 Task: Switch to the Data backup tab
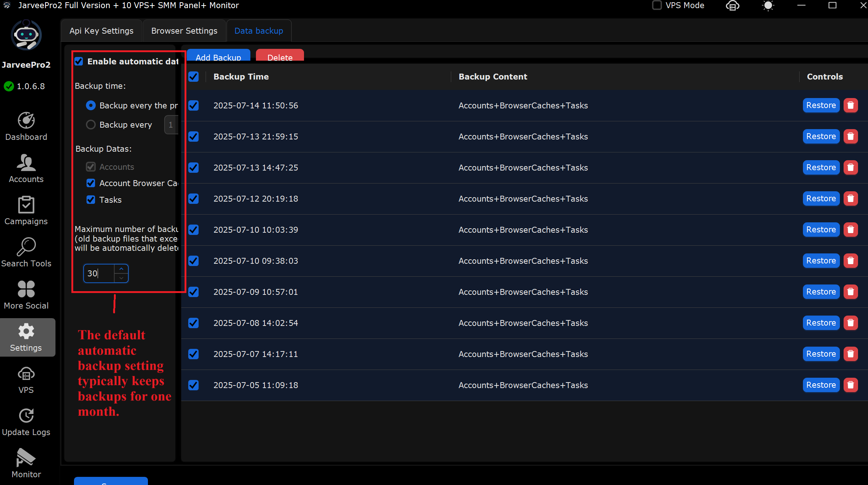(x=259, y=31)
